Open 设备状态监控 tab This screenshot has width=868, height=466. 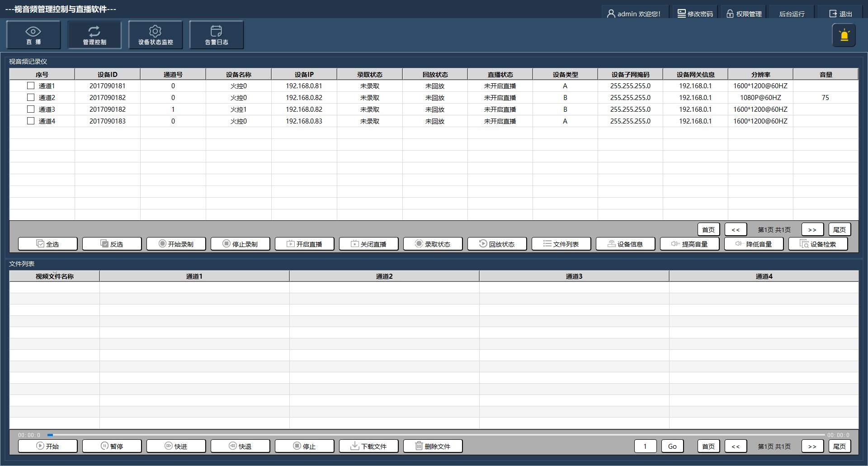click(156, 35)
